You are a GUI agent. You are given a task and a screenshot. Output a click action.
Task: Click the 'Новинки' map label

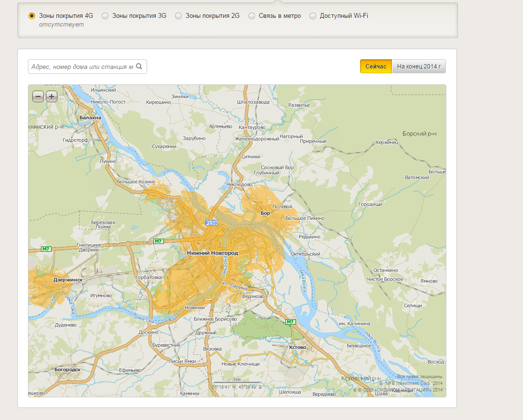coord(194,307)
